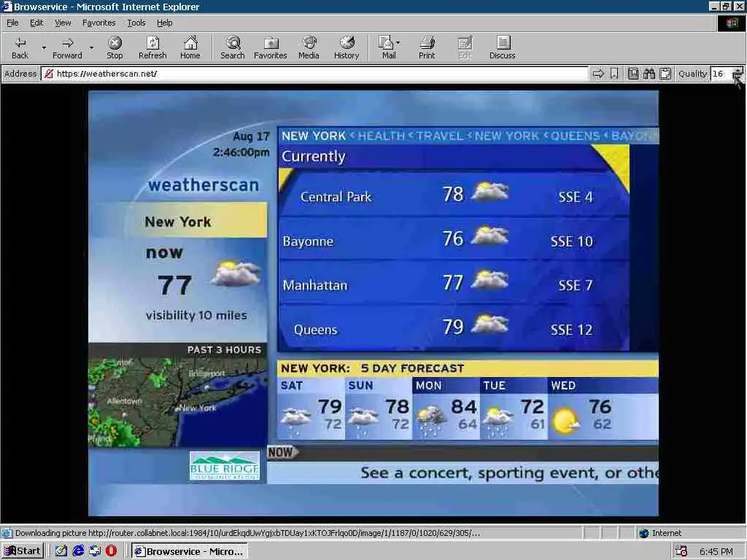The width and height of the screenshot is (747, 560).
Task: Click the Windows logo throbber icon
Action: click(732, 23)
